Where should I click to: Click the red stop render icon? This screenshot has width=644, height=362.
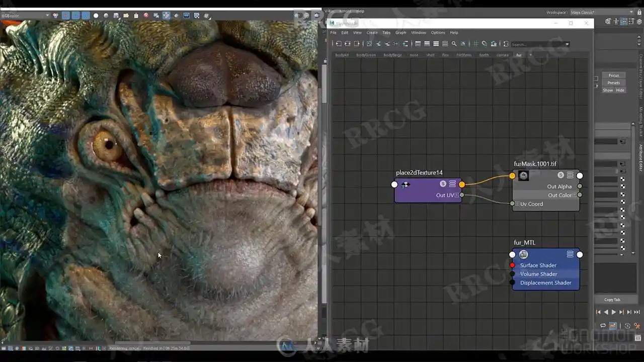pos(146,16)
